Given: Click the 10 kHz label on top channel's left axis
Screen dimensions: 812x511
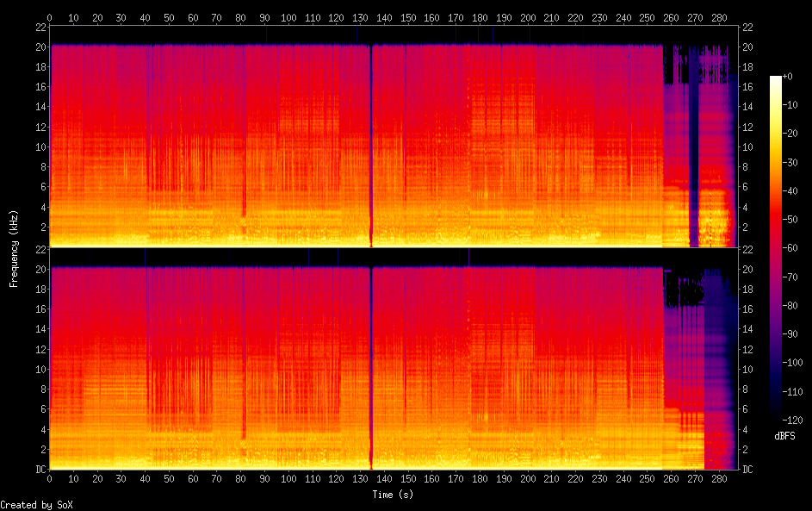Looking at the screenshot, I should coord(40,146).
